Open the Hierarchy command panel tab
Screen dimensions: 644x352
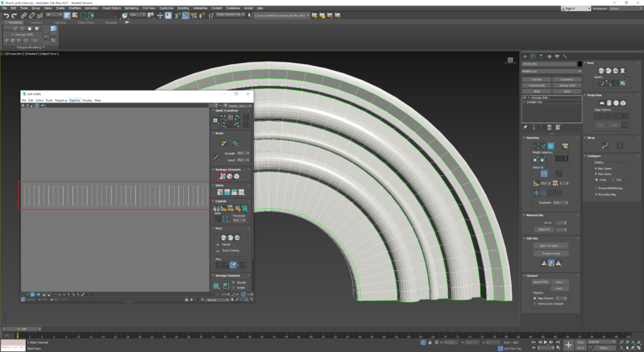pyautogui.click(x=541, y=56)
